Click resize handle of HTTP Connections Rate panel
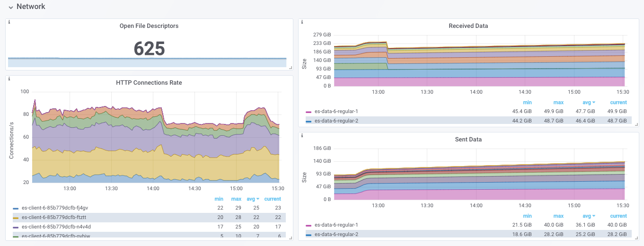 [x=291, y=238]
